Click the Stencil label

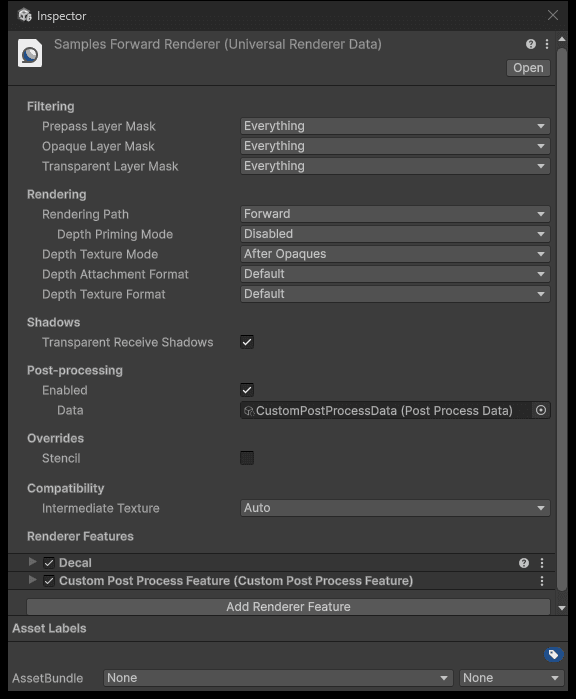pos(61,458)
